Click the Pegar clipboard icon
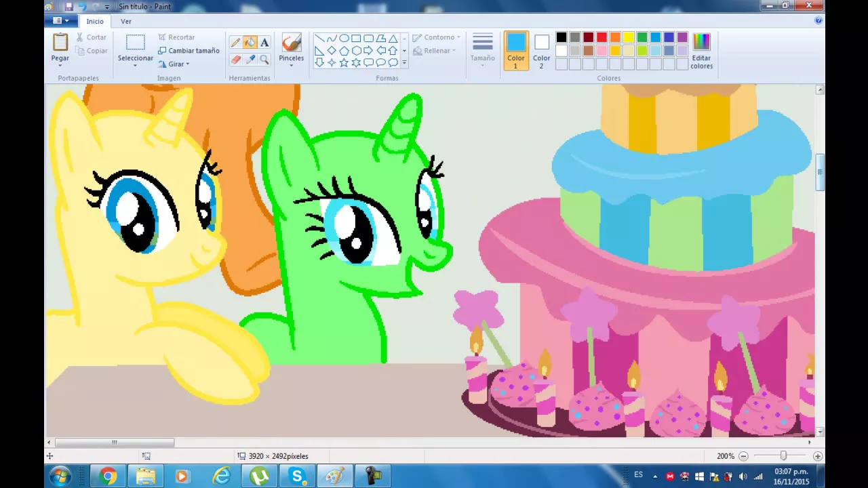 [x=60, y=42]
